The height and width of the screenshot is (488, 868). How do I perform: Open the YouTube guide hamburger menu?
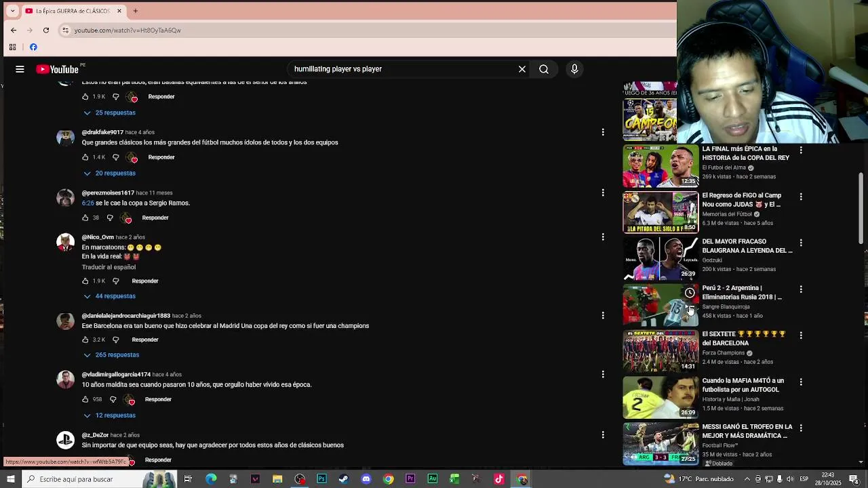[20, 69]
